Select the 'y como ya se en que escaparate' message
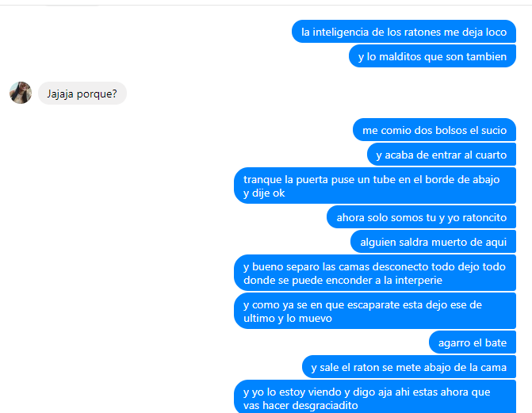This screenshot has height=413, width=532. pyautogui.click(x=375, y=311)
